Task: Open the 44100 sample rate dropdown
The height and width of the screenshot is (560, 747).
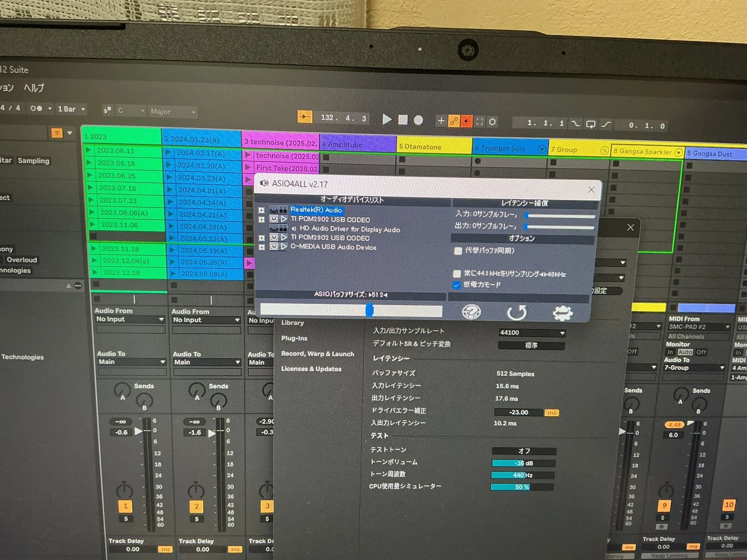Action: pos(532,332)
